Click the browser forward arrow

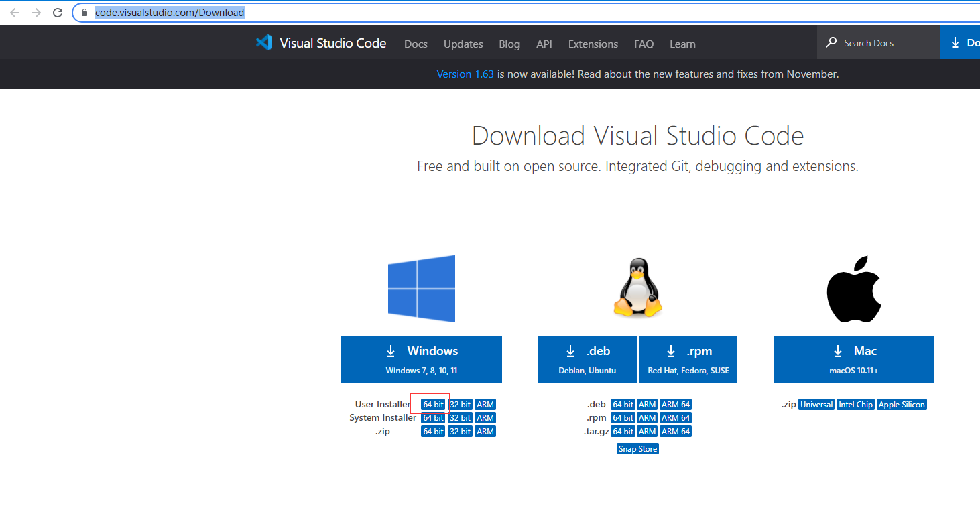[36, 13]
